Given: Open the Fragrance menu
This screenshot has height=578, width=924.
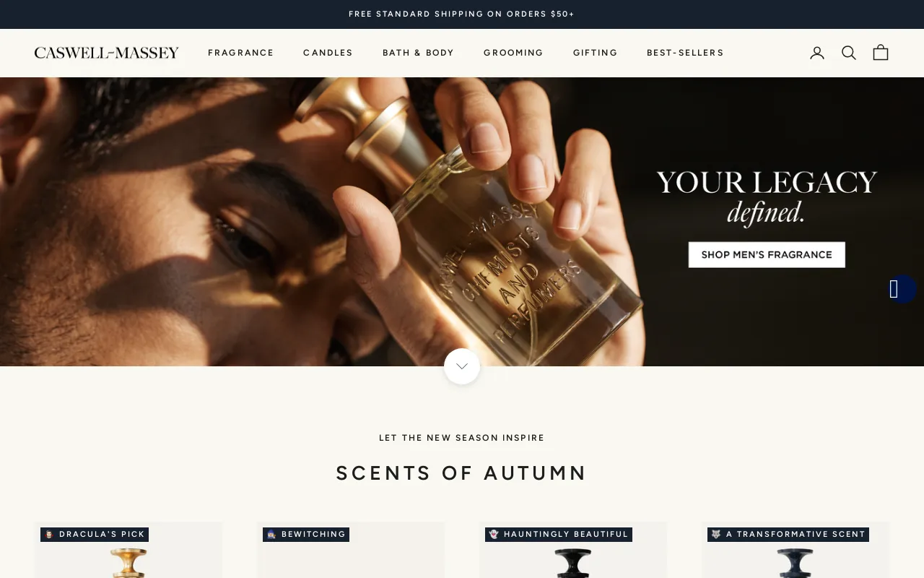Looking at the screenshot, I should tap(241, 53).
